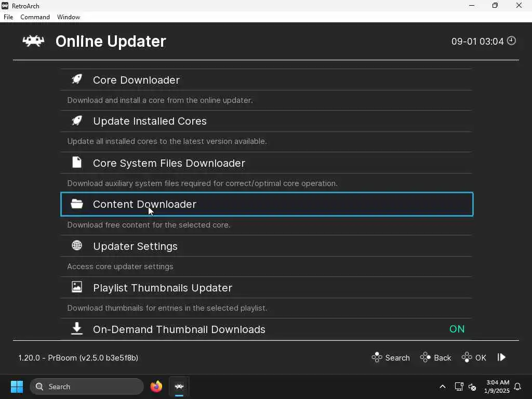Toggle On-Demand Thumbnail Downloads ON value
This screenshot has width=532, height=399.
(457, 329)
